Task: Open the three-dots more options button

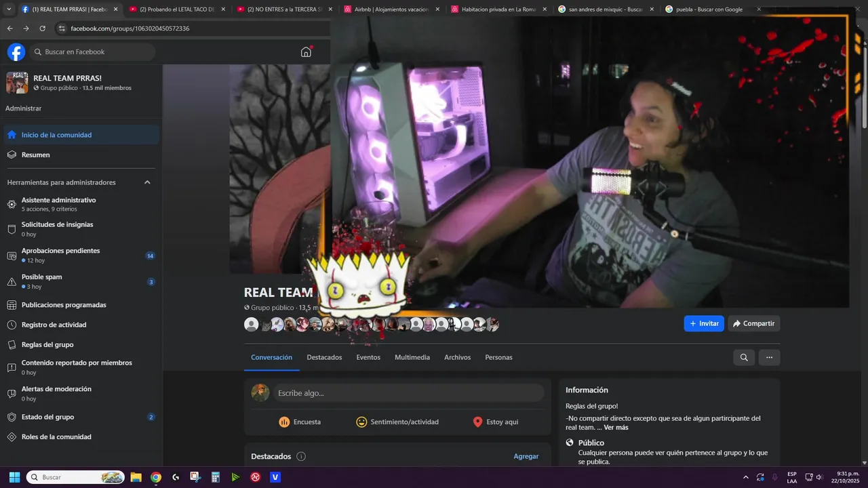Action: pos(769,357)
